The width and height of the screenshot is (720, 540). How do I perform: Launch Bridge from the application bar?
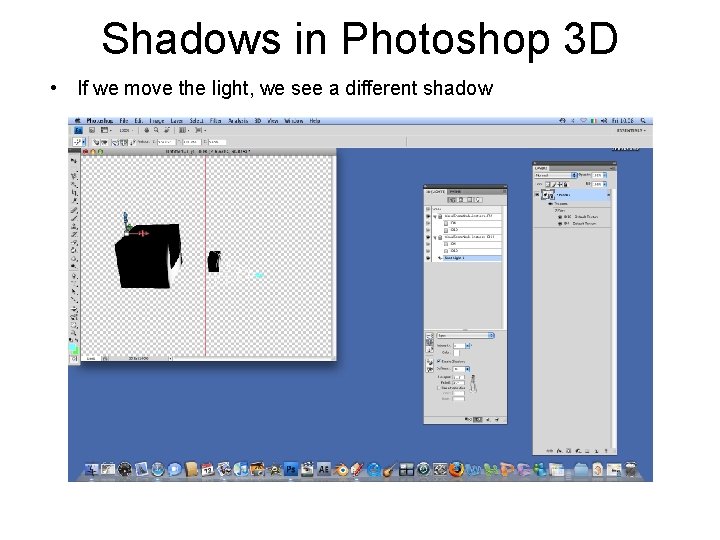pos(92,130)
